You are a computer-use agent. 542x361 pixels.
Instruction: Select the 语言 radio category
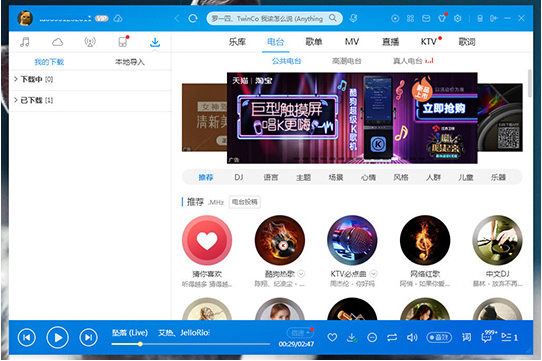(x=271, y=177)
